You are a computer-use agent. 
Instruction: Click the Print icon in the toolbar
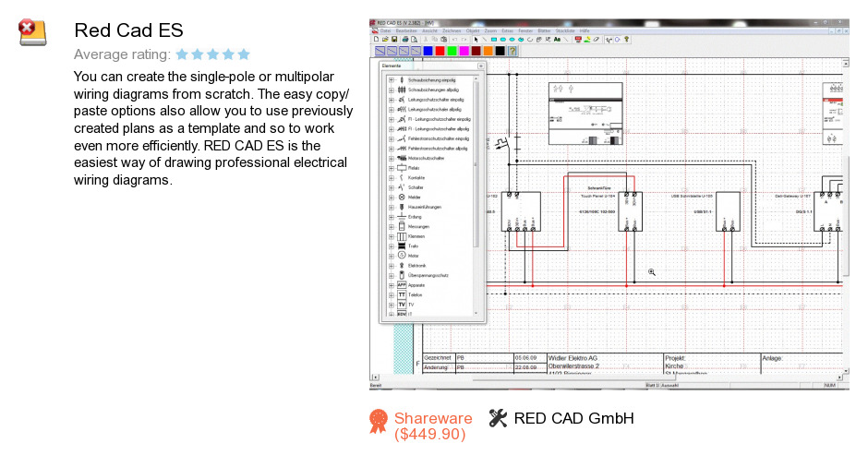click(405, 40)
